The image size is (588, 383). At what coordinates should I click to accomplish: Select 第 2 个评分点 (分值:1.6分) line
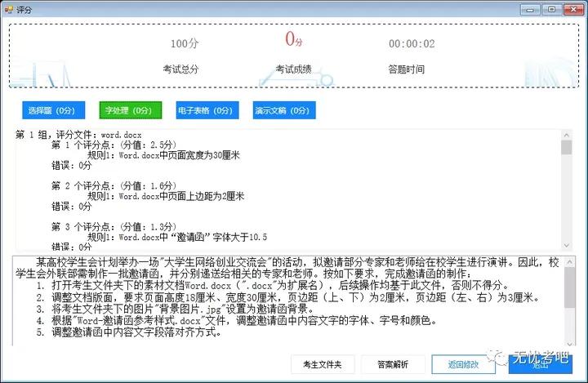tap(114, 185)
